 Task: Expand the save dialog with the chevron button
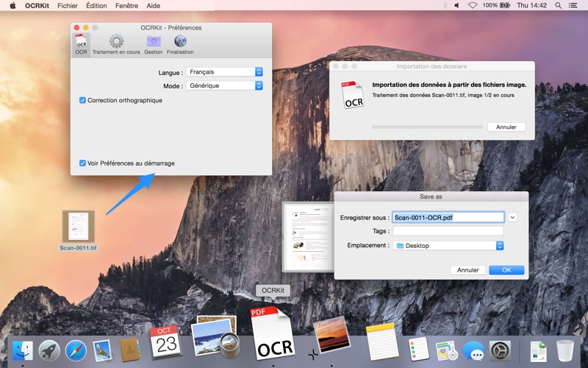coord(512,217)
